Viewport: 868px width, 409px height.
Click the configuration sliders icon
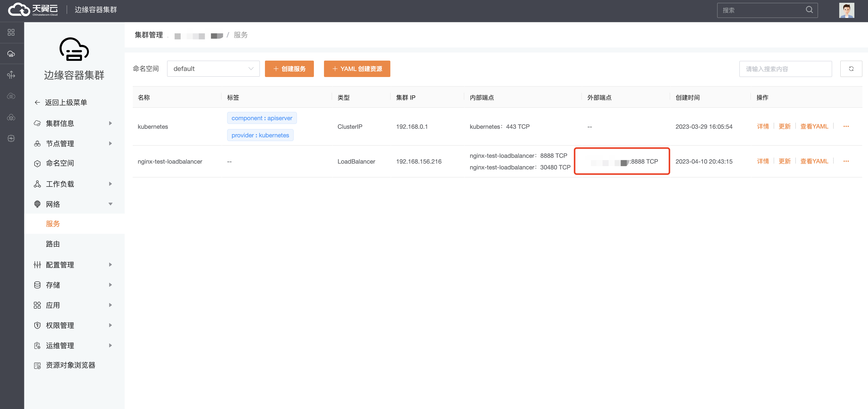point(37,265)
